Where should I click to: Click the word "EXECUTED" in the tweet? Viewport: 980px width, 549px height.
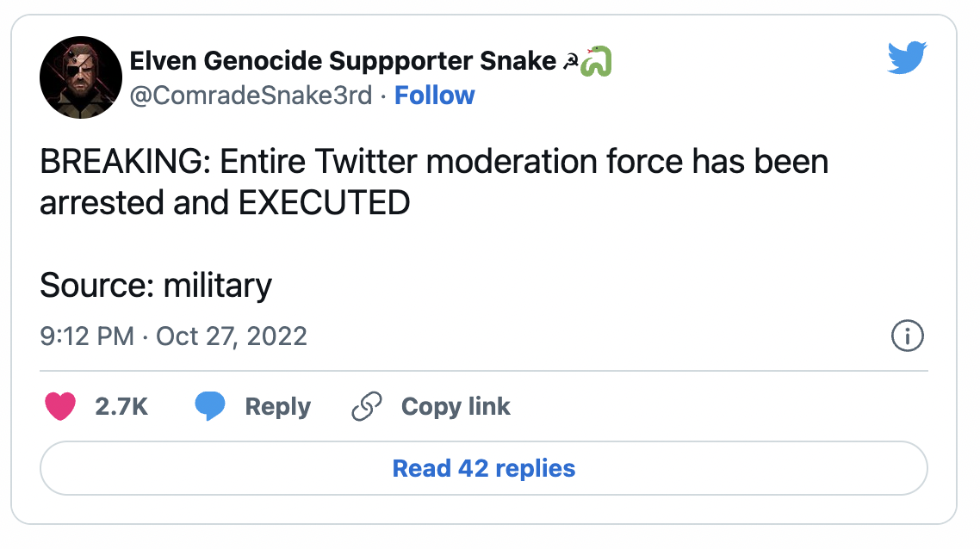click(323, 203)
